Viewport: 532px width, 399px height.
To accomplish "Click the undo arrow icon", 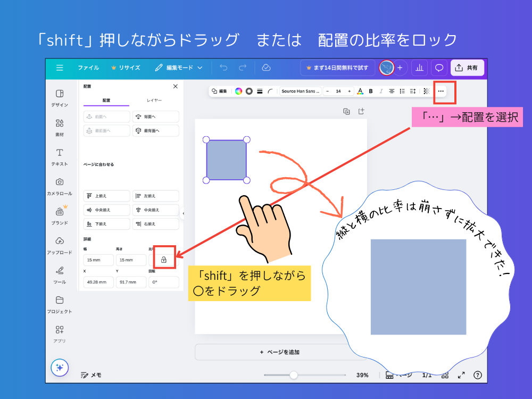I will click(x=223, y=68).
